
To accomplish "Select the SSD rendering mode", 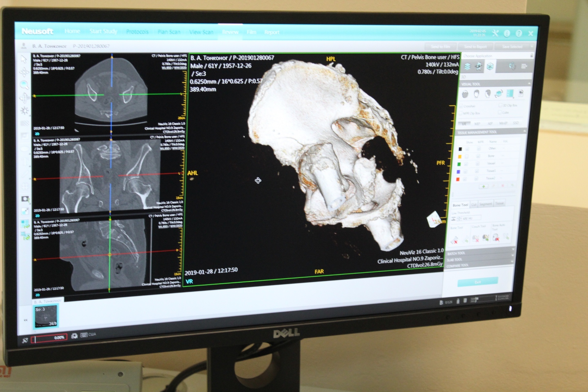I will pyautogui.click(x=516, y=123).
